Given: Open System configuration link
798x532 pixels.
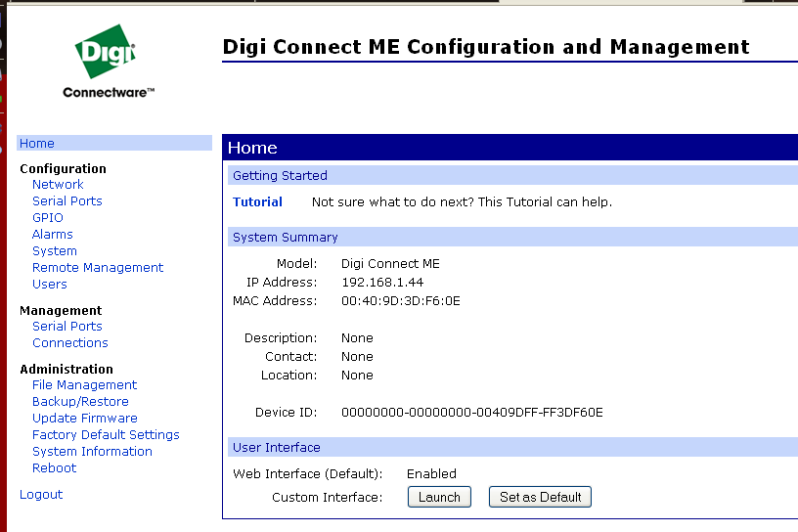Looking at the screenshot, I should pos(55,251).
